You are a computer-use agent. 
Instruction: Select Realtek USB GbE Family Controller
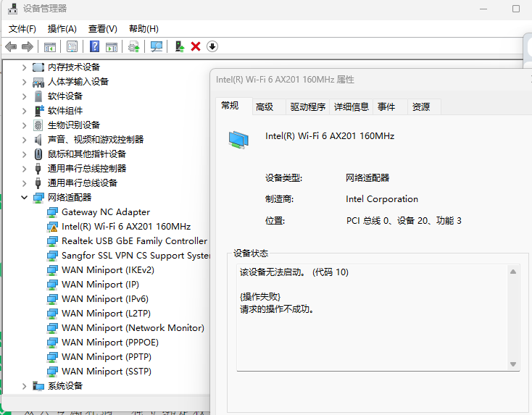click(134, 240)
